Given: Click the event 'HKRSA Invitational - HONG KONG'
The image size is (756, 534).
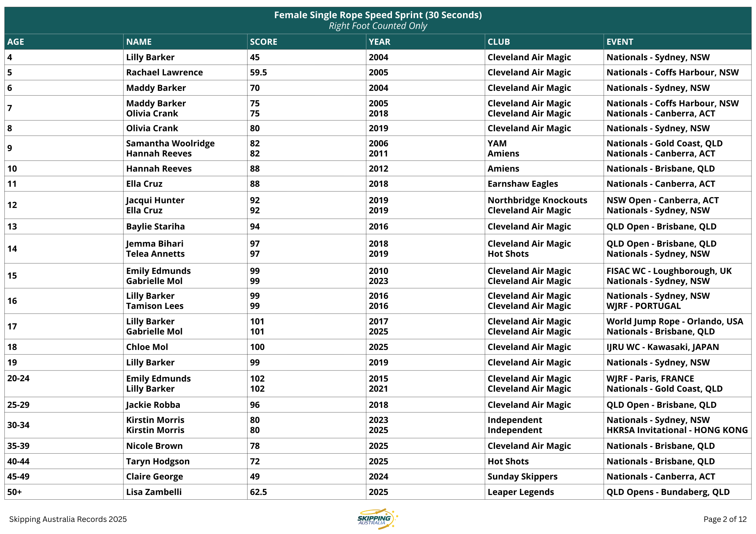Looking at the screenshot, I should click(677, 430).
